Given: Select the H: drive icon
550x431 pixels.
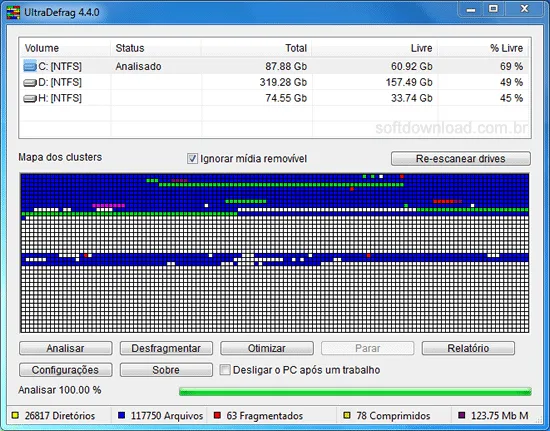Looking at the screenshot, I should [30, 99].
